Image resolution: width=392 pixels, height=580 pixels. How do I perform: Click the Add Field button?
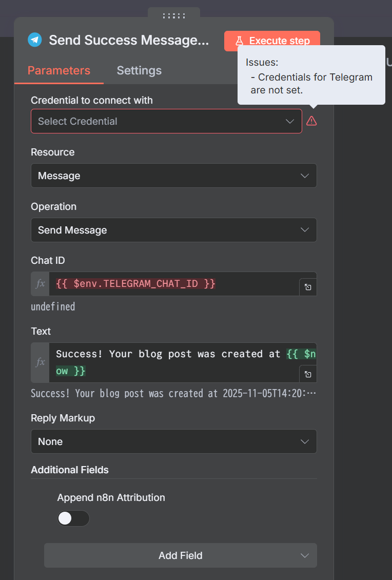pyautogui.click(x=180, y=555)
